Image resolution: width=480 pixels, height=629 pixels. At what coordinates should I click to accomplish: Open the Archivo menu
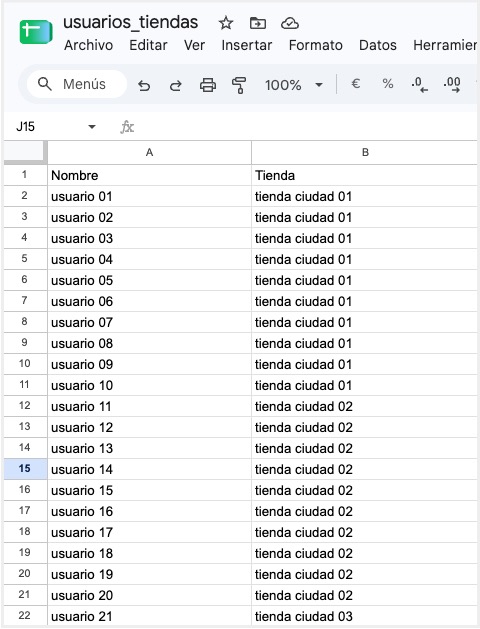click(x=89, y=45)
